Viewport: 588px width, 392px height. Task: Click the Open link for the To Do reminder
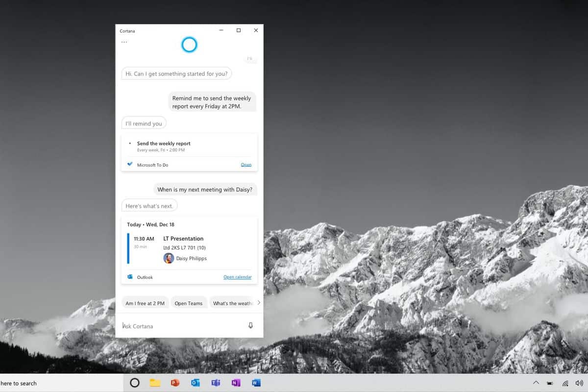[246, 165]
